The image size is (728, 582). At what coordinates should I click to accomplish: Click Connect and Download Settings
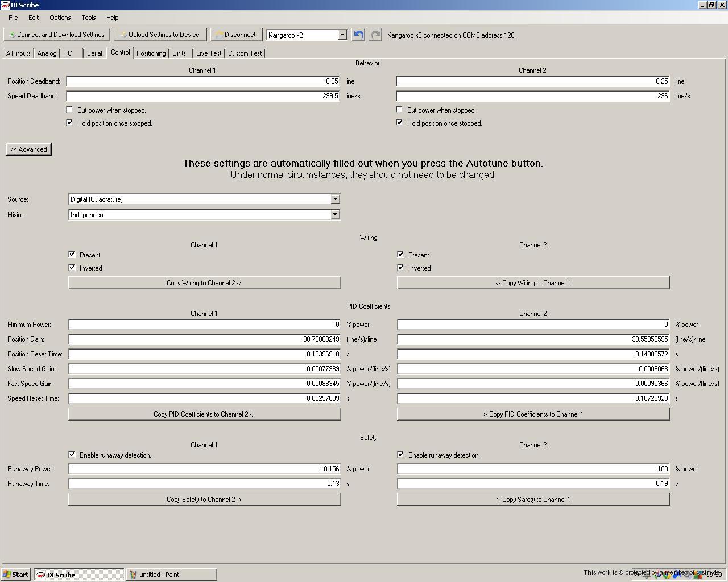57,35
